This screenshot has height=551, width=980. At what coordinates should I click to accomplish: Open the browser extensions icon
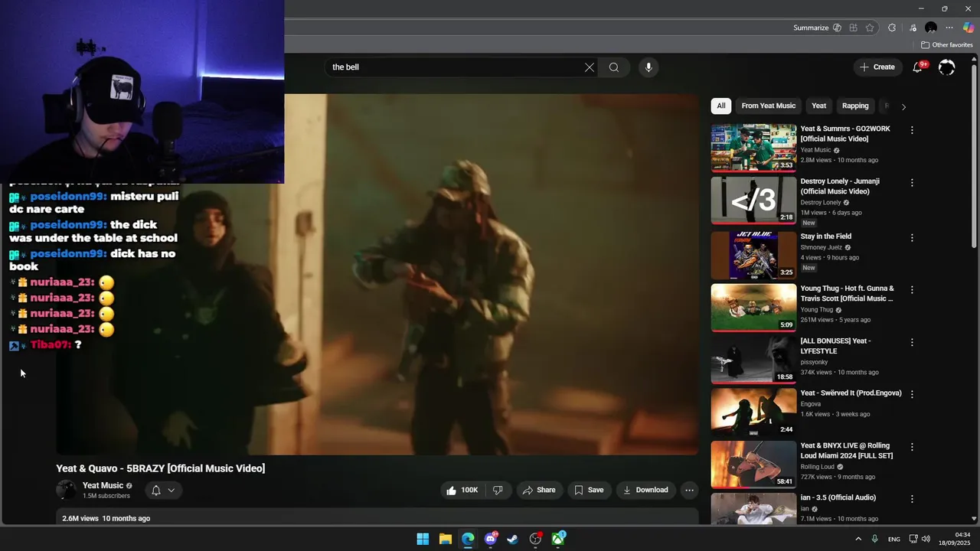892,28
